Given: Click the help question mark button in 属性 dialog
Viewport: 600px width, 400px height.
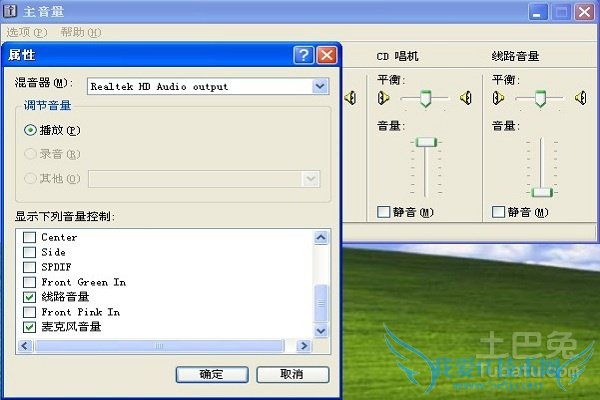Looking at the screenshot, I should (303, 55).
